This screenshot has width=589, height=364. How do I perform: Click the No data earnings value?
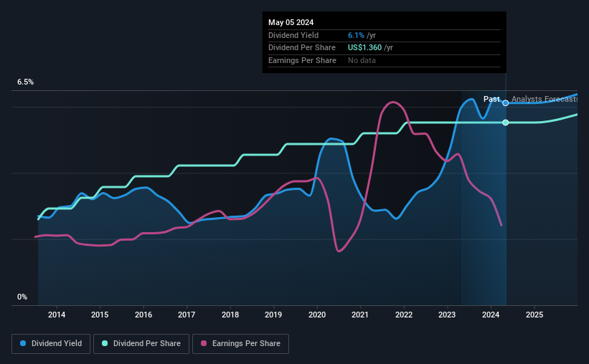pyautogui.click(x=362, y=60)
